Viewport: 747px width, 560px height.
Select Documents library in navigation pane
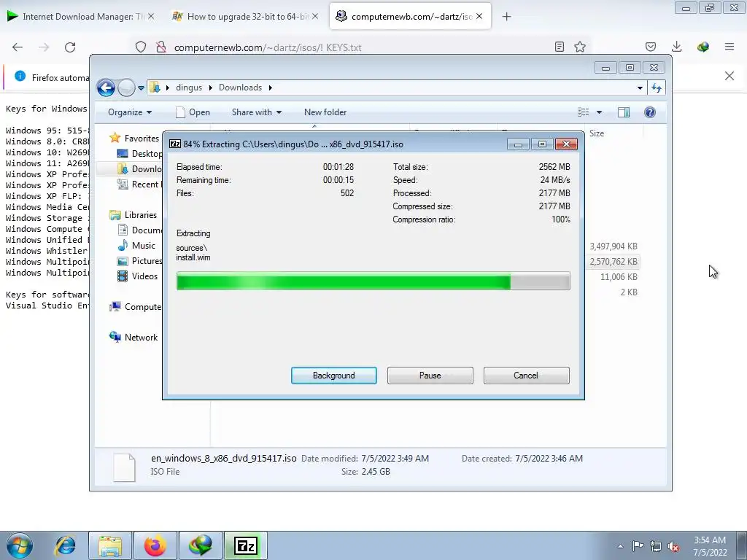tap(140, 230)
